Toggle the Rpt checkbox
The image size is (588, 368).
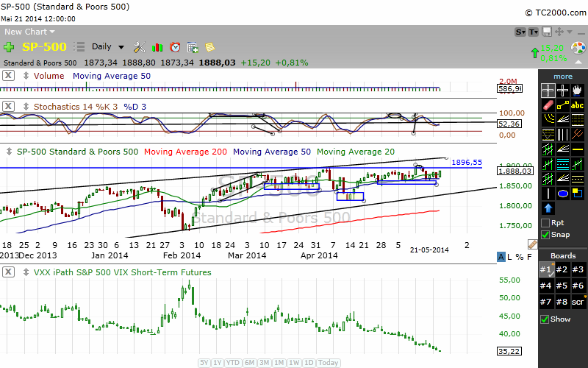545,223
